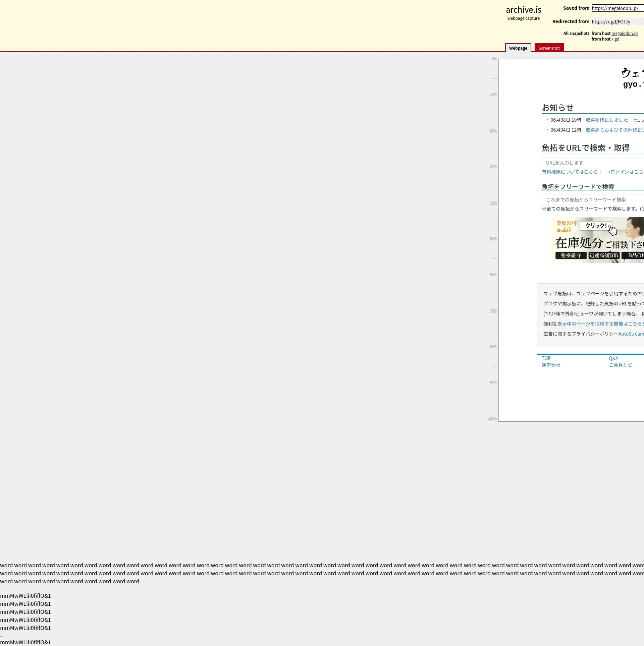Click the Redirected from URL field
Screen dimensions: 644x646
click(x=617, y=22)
